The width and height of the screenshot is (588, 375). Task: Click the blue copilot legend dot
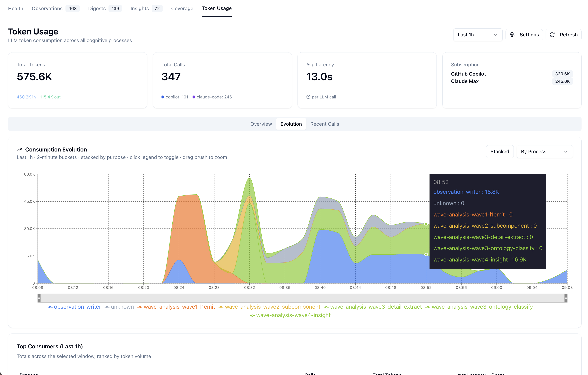[x=163, y=97]
